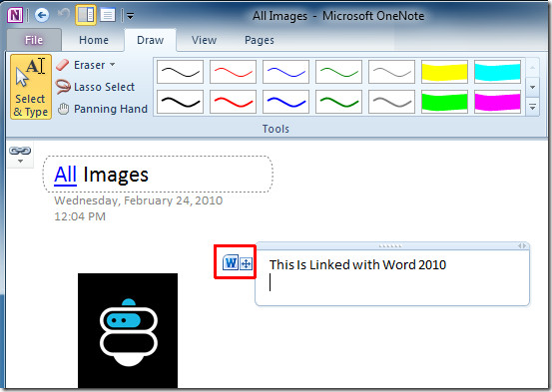Toggle the Dock to Desktop view button
Viewport: 552px width, 392px height.
[x=86, y=15]
